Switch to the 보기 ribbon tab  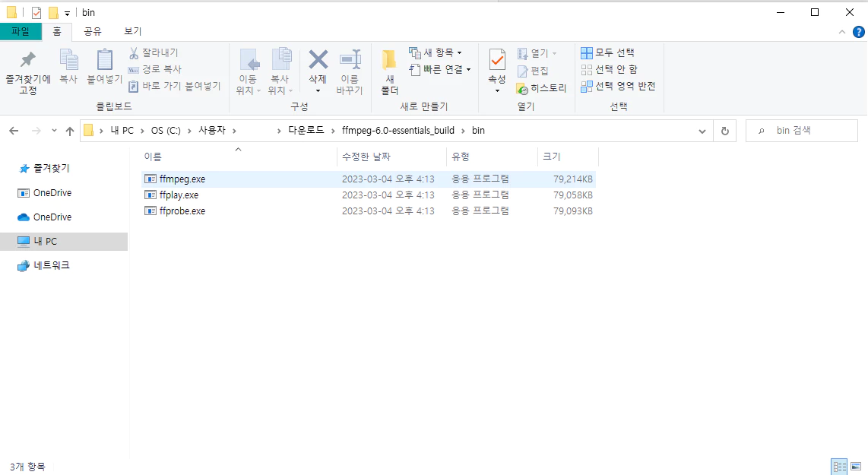point(131,31)
